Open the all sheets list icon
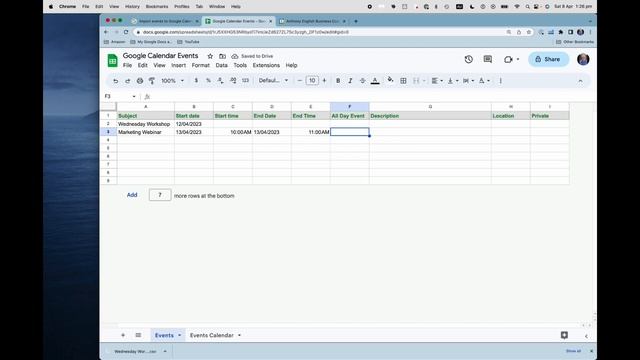This screenshot has height=360, width=640. point(138,335)
